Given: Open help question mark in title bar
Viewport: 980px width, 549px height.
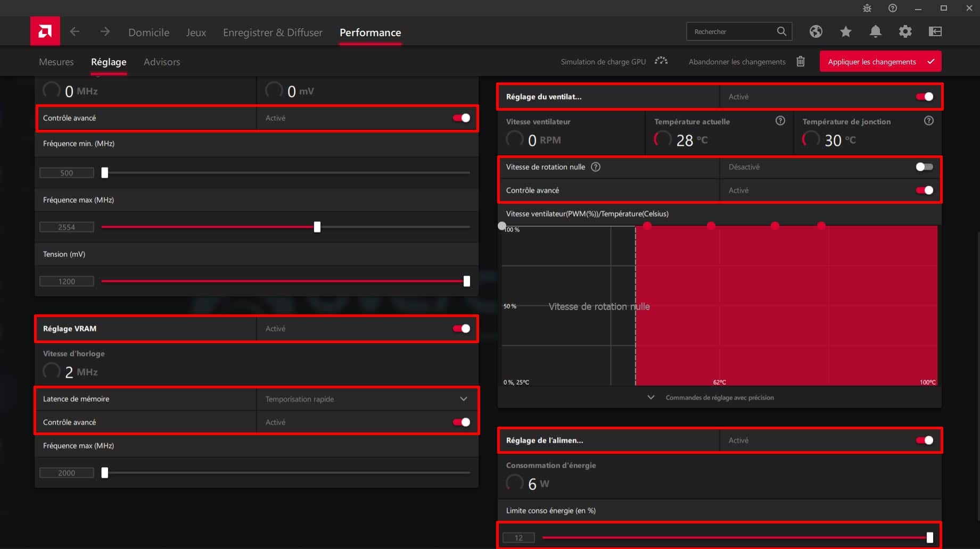Looking at the screenshot, I should coord(893,8).
